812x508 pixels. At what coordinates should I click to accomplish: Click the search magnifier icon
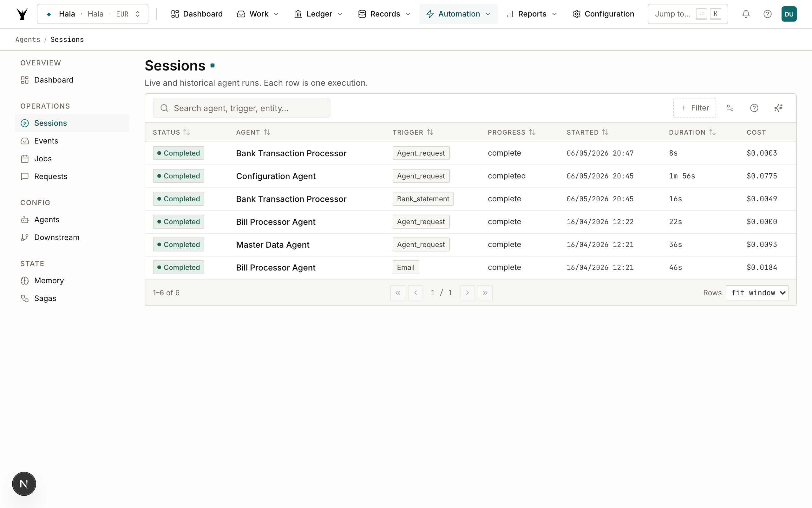tap(164, 108)
